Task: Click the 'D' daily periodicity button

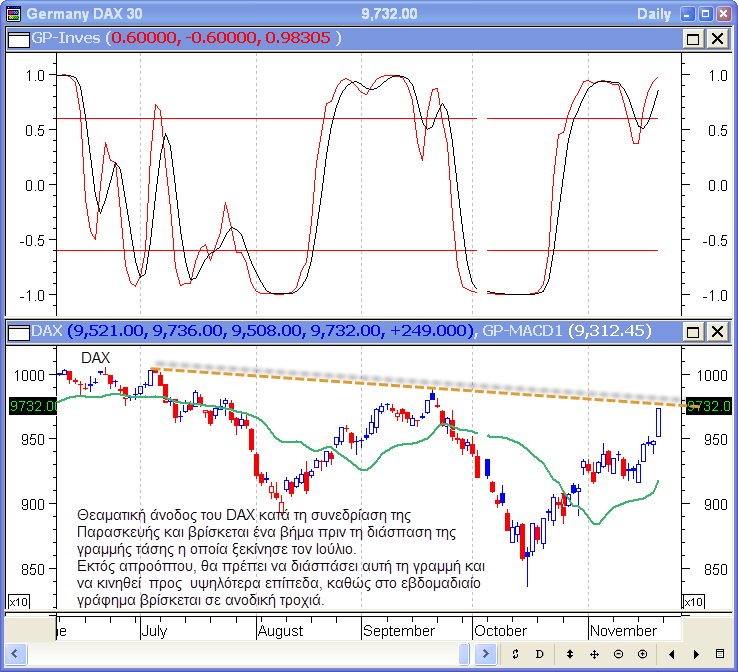Action: [540, 653]
